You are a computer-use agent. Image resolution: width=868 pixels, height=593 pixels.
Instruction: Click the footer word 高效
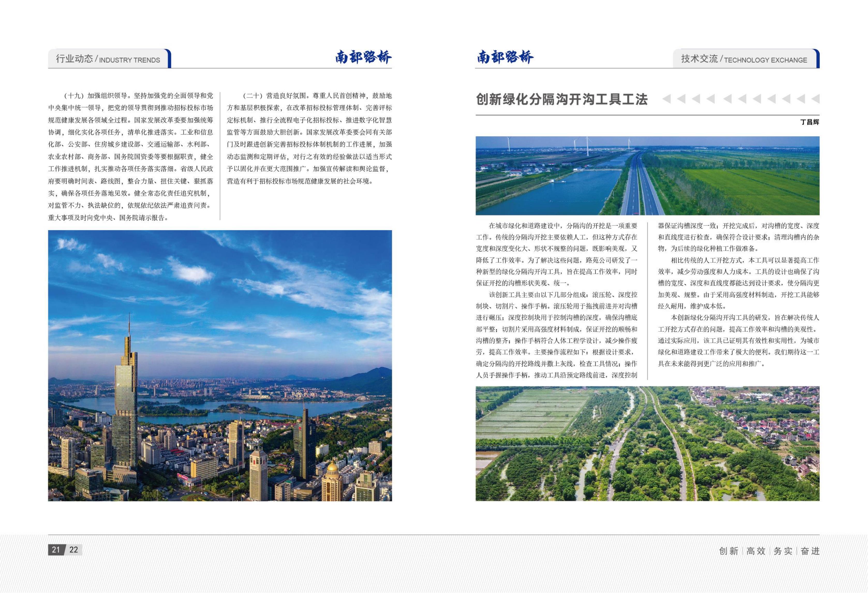[x=756, y=551]
